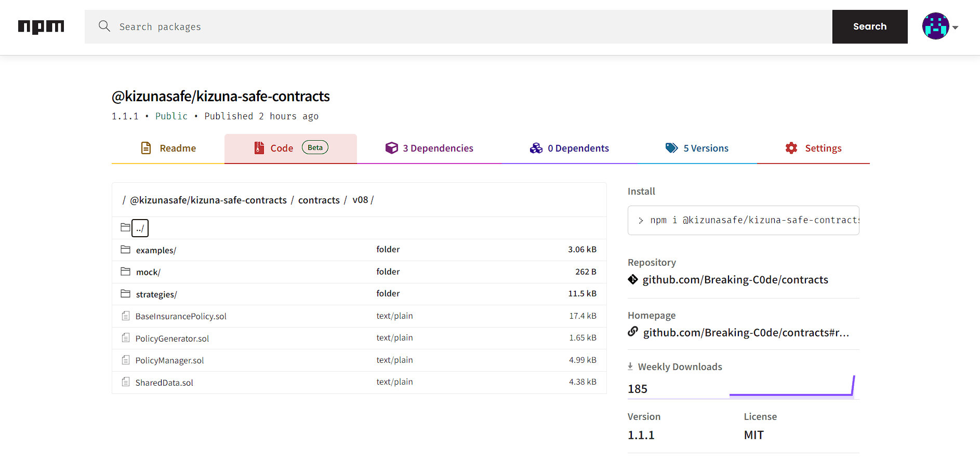The height and width of the screenshot is (462, 980).
Task: Open the 0 Dependents tab
Action: pos(569,148)
